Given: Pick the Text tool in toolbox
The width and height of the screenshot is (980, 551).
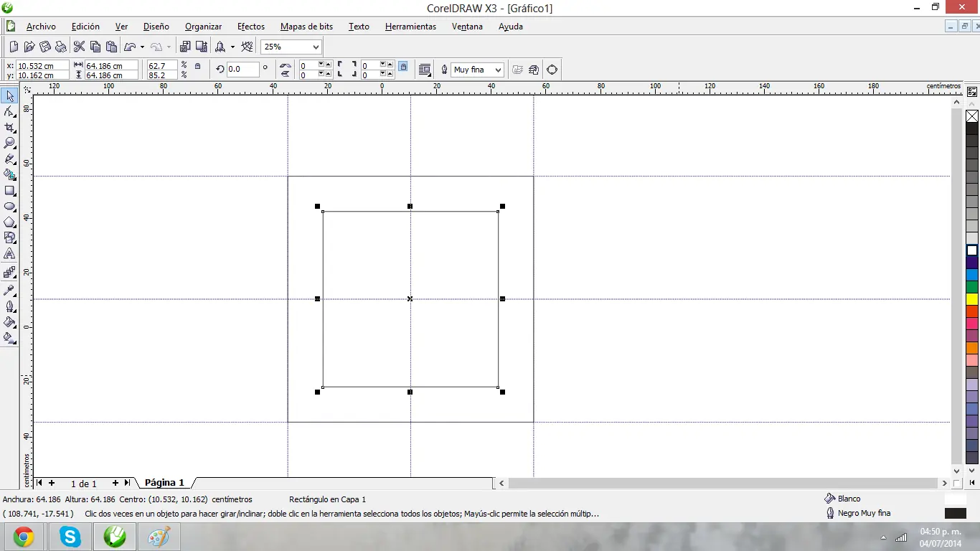Looking at the screenshot, I should [x=10, y=254].
